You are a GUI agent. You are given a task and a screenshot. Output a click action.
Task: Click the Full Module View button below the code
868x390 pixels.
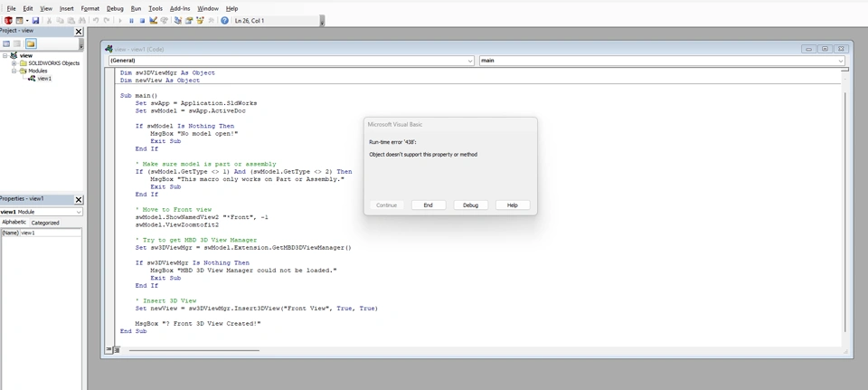pyautogui.click(x=117, y=349)
